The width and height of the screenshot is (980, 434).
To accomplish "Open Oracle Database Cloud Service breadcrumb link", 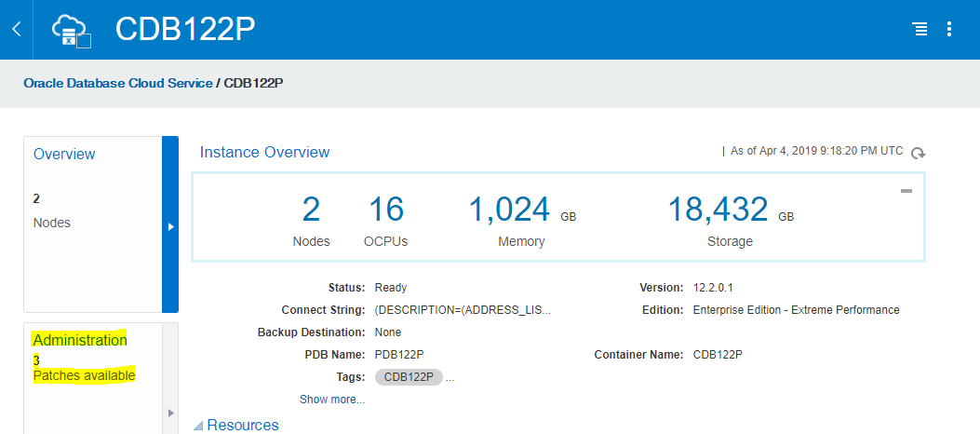I will tap(118, 83).
